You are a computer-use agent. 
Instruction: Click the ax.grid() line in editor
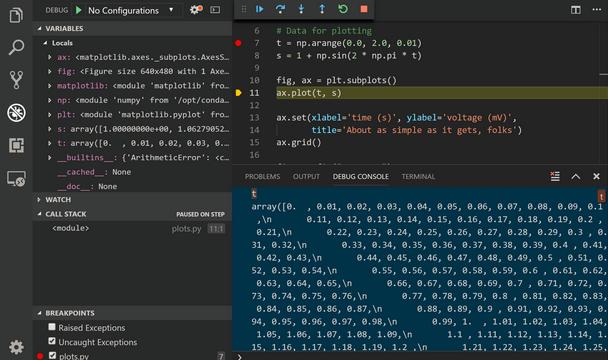[299, 142]
